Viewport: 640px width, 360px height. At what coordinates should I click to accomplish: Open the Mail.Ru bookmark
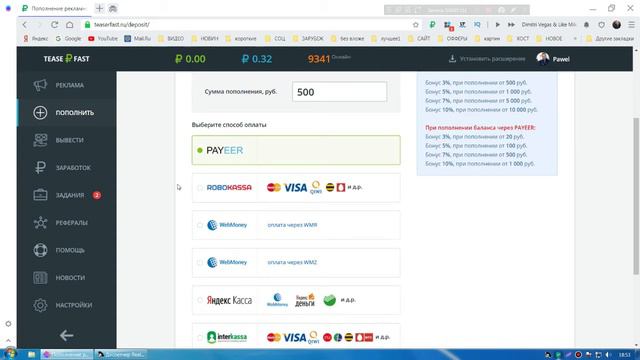coord(138,38)
